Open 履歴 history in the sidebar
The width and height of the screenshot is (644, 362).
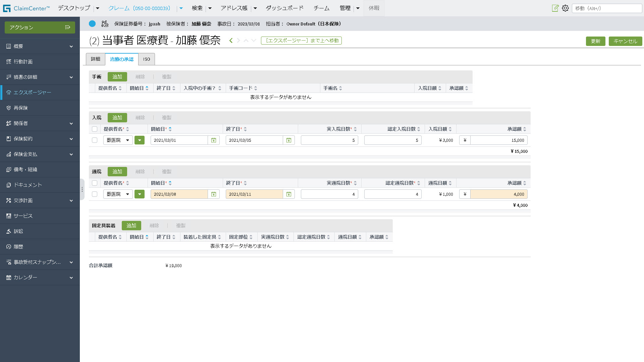pos(18,247)
